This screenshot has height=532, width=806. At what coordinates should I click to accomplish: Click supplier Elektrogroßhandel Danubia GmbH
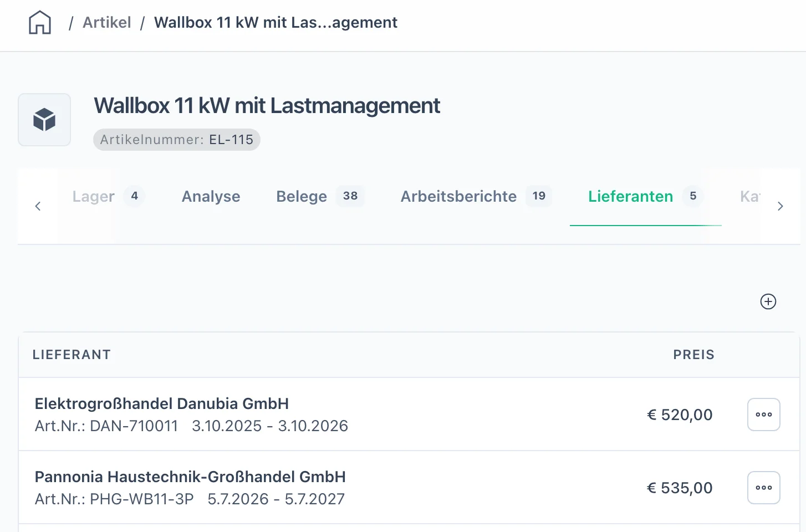[161, 403]
